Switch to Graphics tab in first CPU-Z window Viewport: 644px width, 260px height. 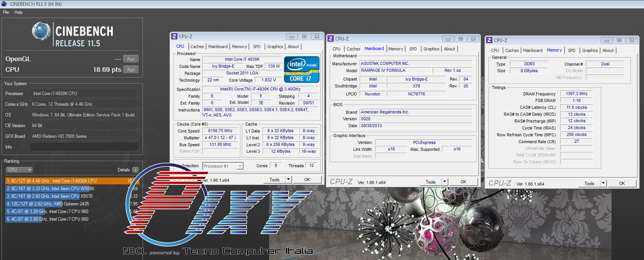point(275,47)
